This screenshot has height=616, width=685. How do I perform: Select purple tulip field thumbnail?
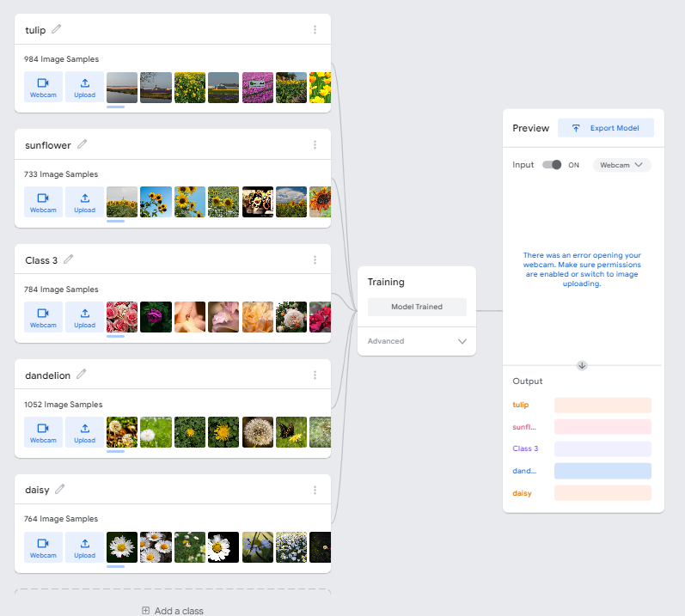(258, 88)
